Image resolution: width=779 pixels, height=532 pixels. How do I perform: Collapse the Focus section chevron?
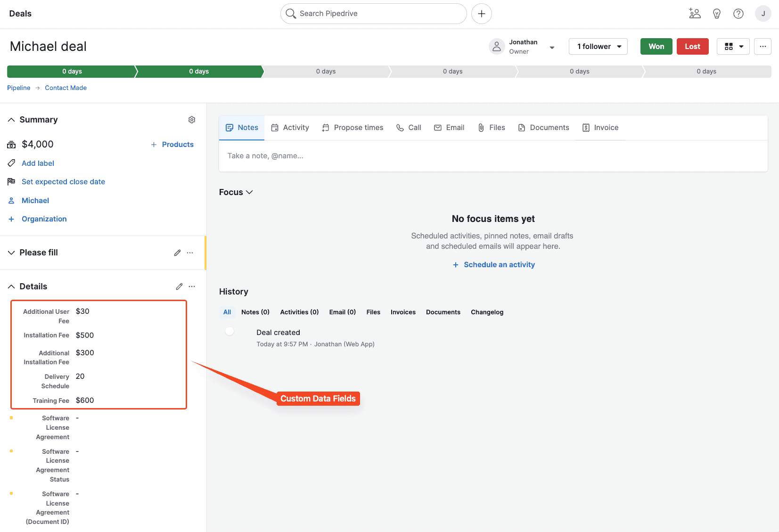250,192
